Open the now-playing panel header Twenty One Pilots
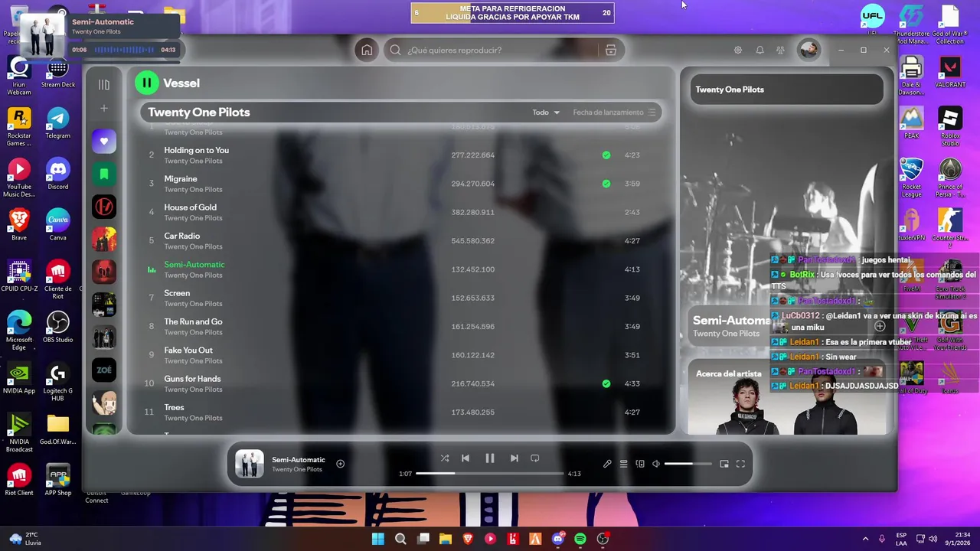 pos(730,90)
